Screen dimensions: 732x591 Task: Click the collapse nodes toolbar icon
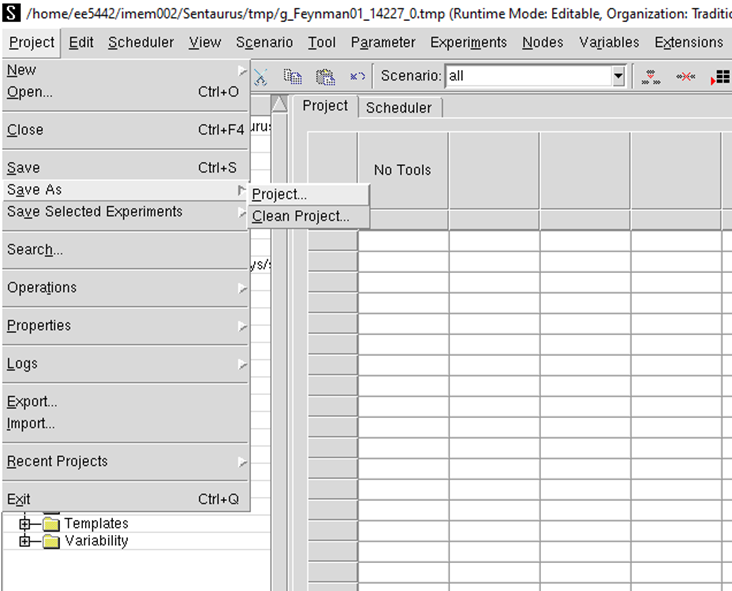[685, 76]
